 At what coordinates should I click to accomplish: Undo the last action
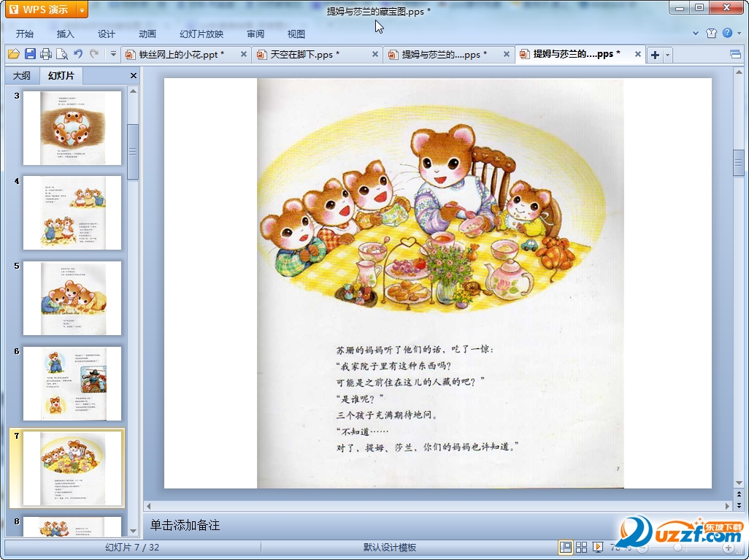pyautogui.click(x=78, y=54)
